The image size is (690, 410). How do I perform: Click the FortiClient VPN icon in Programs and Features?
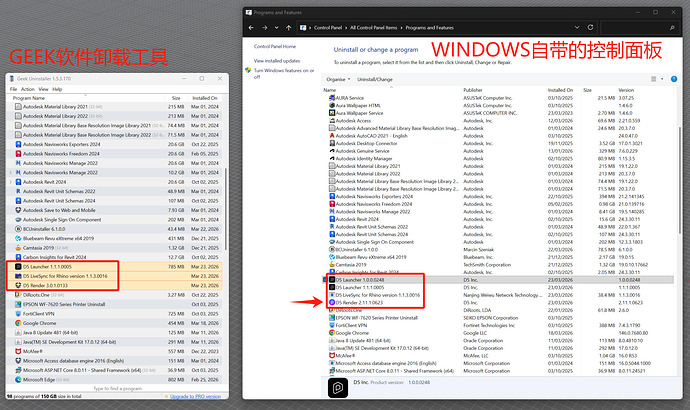[x=332, y=325]
